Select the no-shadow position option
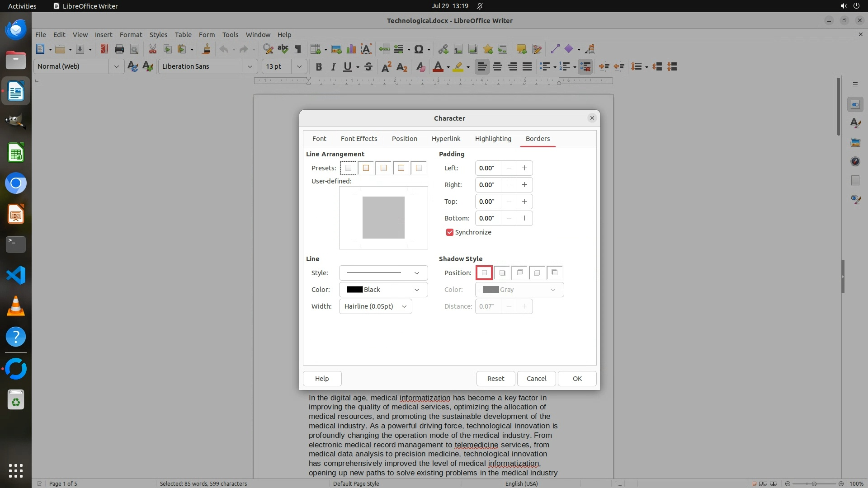Viewport: 868px width, 488px height. pos(484,273)
